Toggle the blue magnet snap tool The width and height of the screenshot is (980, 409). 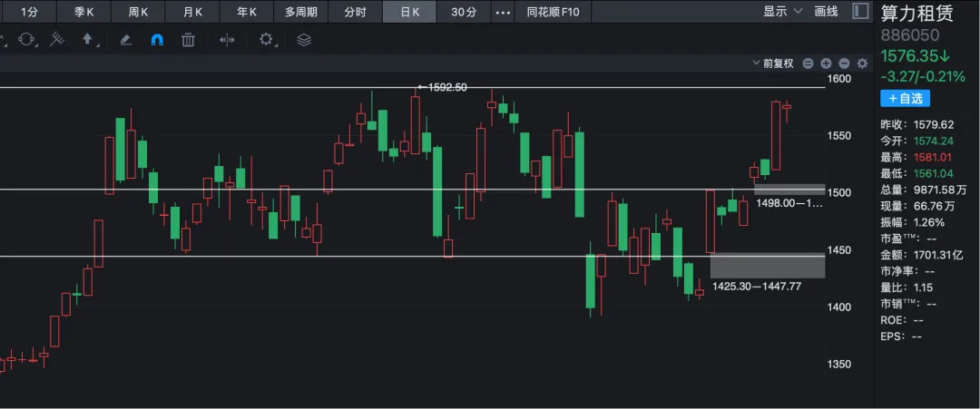[157, 40]
